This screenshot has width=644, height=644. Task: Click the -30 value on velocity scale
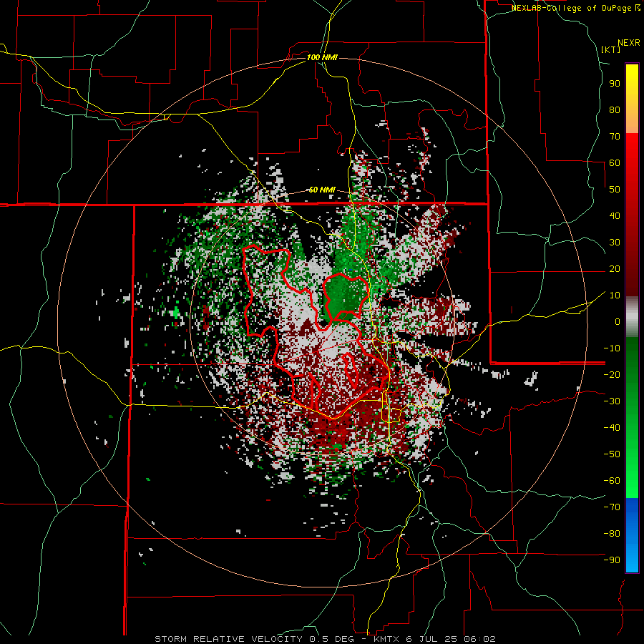point(612,401)
